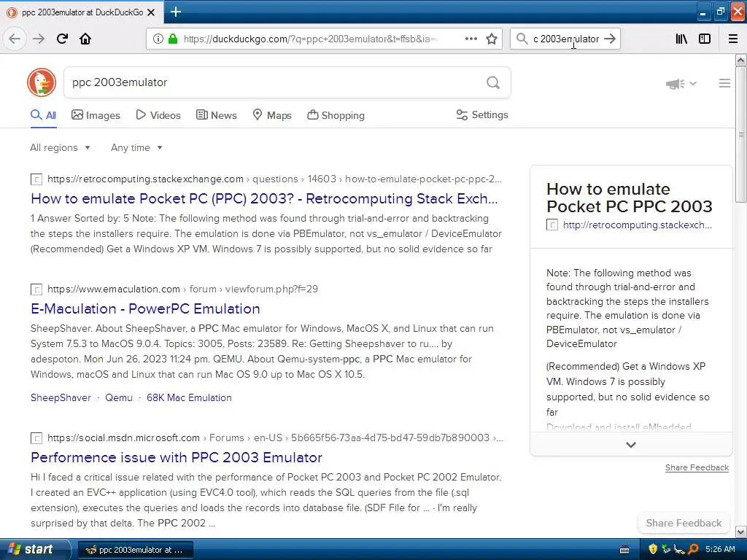
Task: Click the How to emulate Pocket PC heading
Action: 630,198
